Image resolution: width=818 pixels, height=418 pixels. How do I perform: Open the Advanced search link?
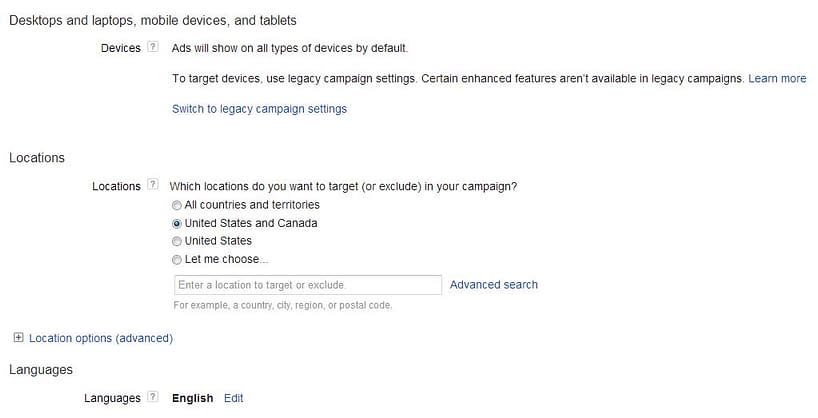(494, 285)
